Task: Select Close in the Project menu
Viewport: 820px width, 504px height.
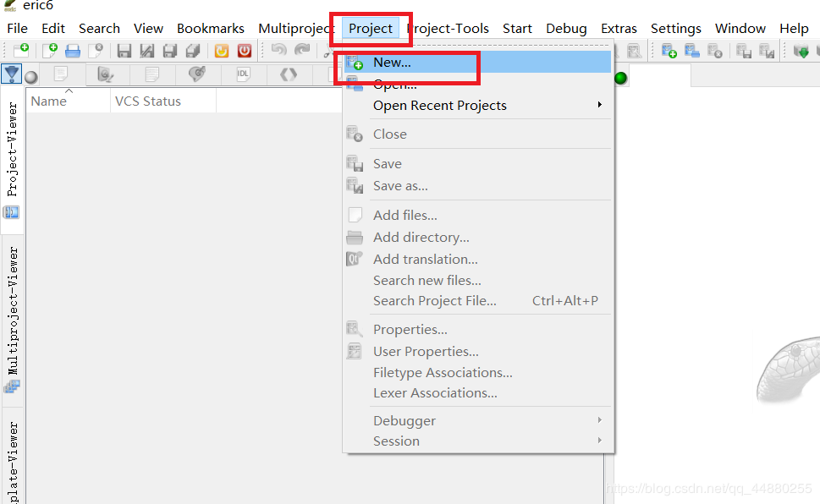Action: click(477, 134)
